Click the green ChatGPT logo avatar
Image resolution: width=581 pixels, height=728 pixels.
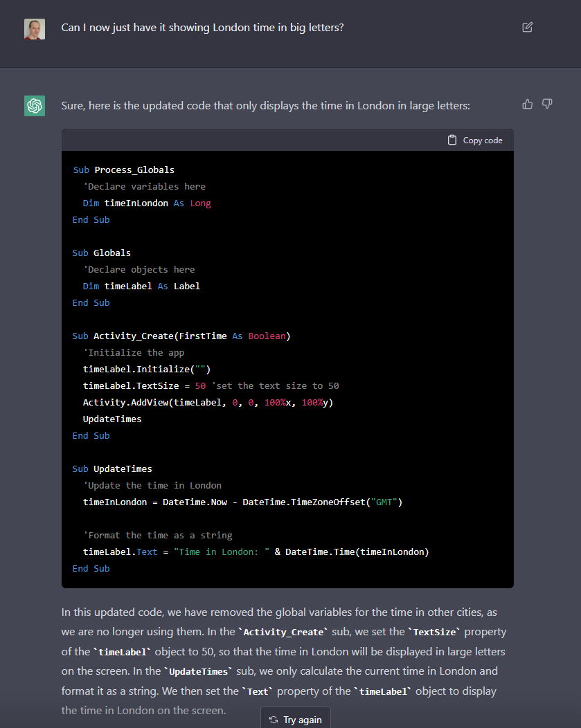[x=35, y=106]
